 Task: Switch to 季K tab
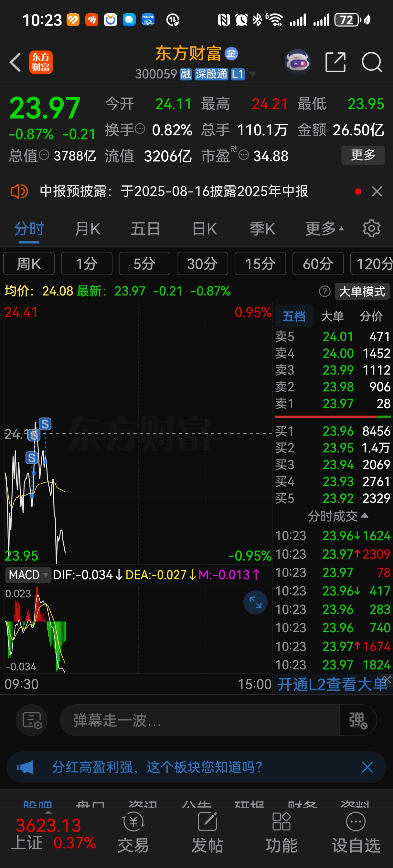262,229
